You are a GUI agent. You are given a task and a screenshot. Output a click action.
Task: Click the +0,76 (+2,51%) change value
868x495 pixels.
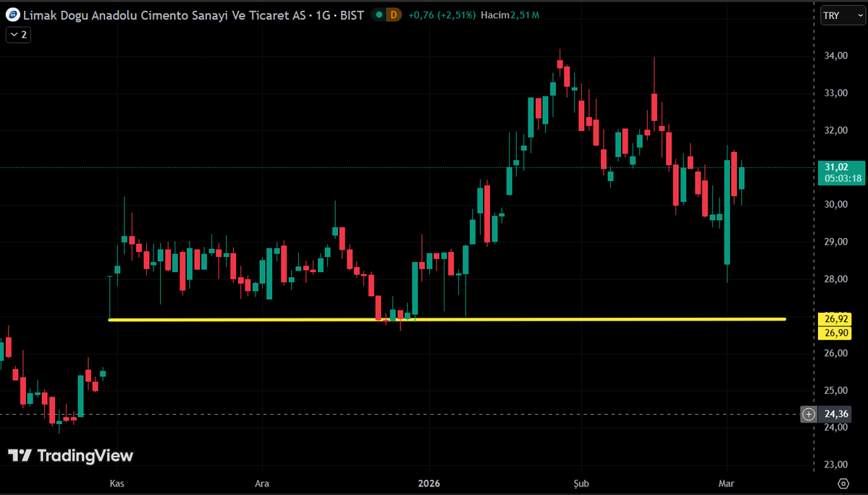(442, 15)
